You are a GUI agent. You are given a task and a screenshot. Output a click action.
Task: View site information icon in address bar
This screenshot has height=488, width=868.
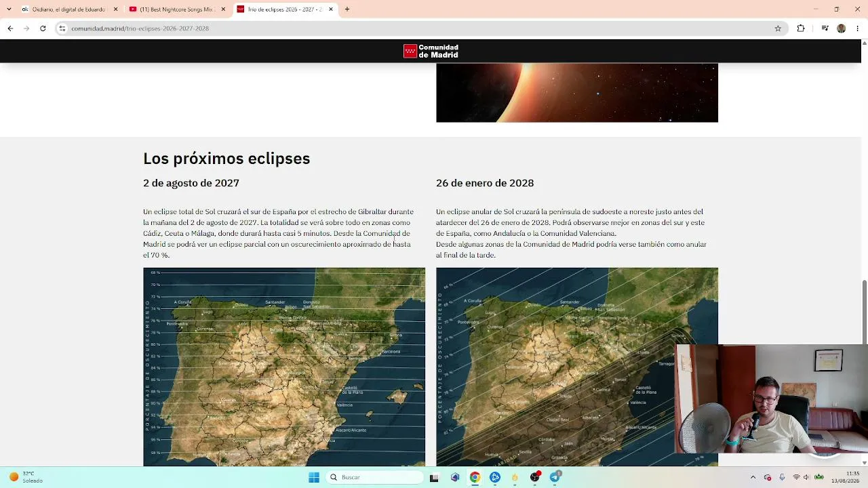click(x=62, y=28)
